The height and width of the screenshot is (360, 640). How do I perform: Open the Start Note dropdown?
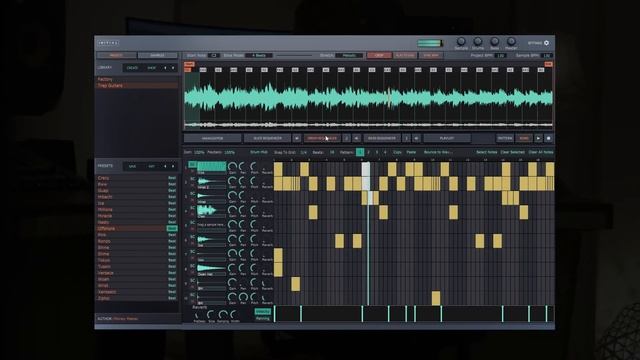point(213,55)
